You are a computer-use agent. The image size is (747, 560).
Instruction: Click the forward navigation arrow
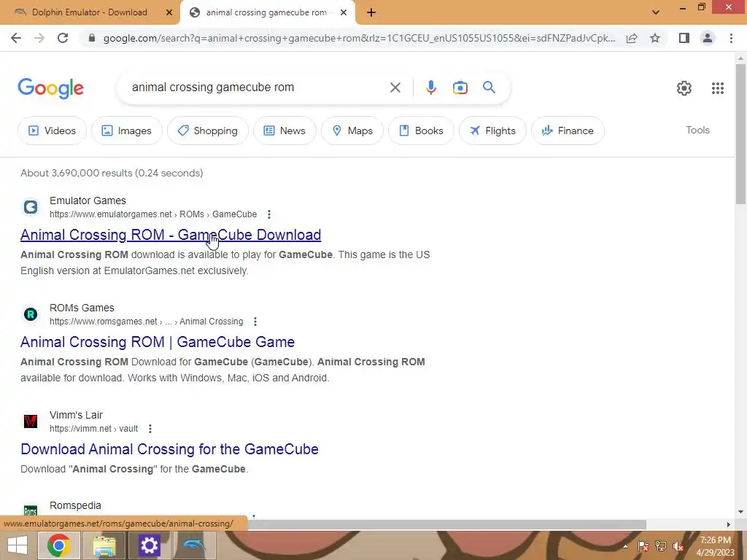[39, 38]
